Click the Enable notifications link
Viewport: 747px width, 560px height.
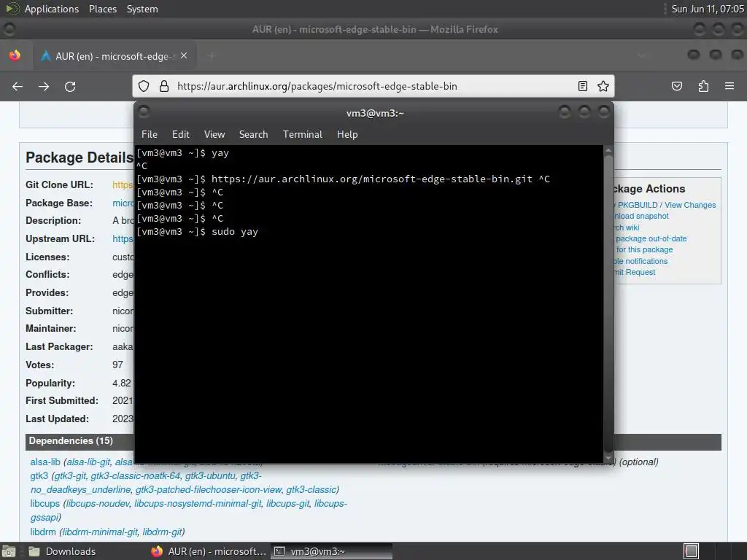tap(640, 261)
